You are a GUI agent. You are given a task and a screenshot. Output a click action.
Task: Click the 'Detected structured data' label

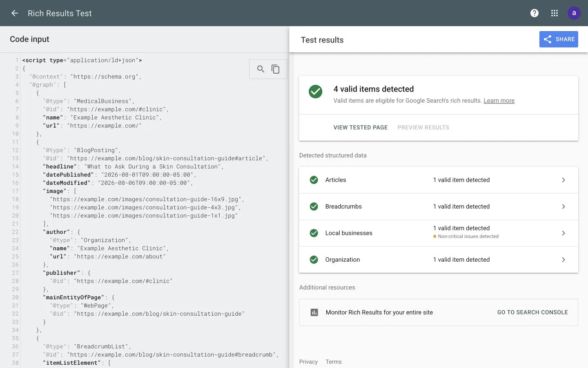(333, 155)
